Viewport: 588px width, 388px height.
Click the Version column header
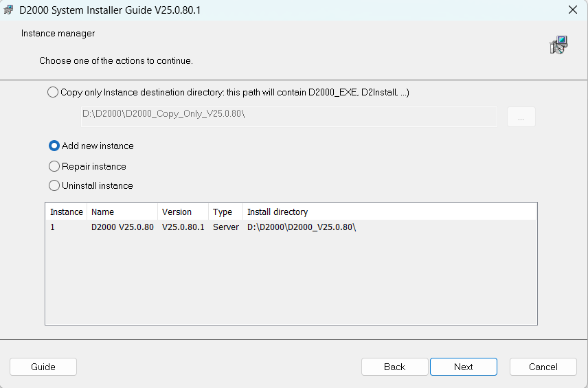[183, 212]
